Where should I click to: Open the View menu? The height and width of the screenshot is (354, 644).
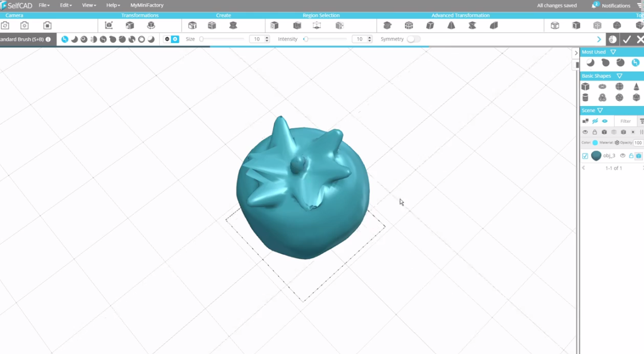tap(89, 5)
